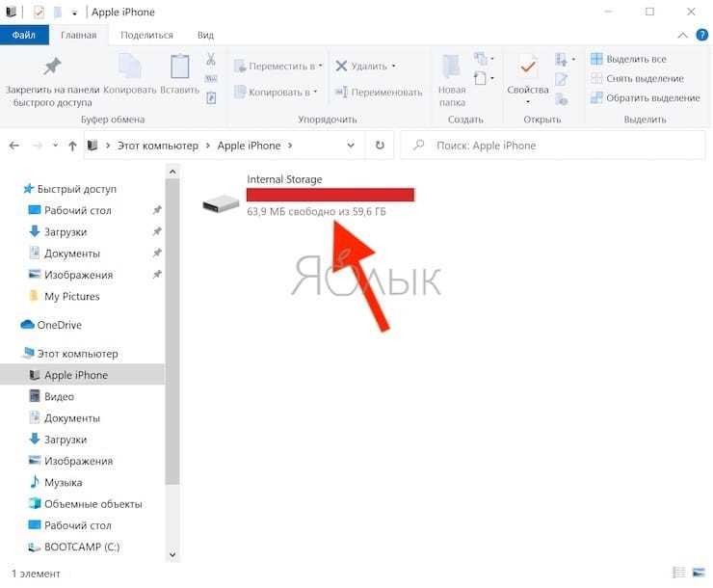Open recent locations dropdown arrow
Image resolution: width=713 pixels, height=588 pixels.
[x=56, y=146]
